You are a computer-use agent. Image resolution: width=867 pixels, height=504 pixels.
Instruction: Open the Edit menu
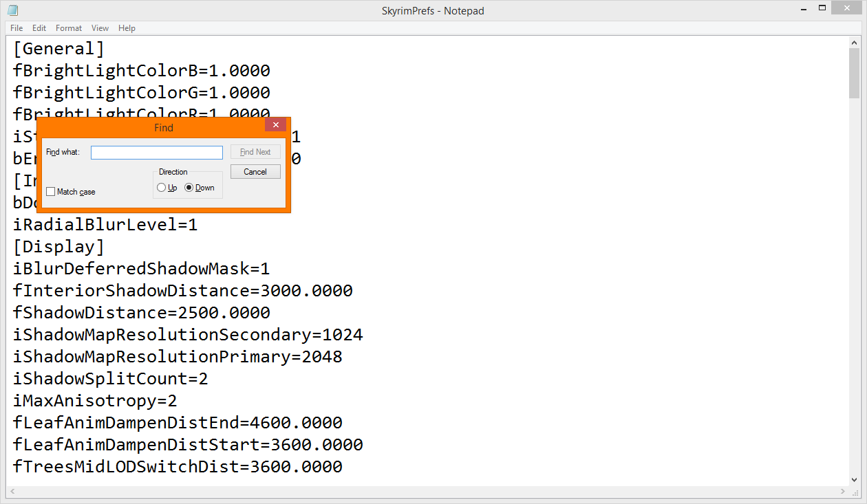(39, 28)
